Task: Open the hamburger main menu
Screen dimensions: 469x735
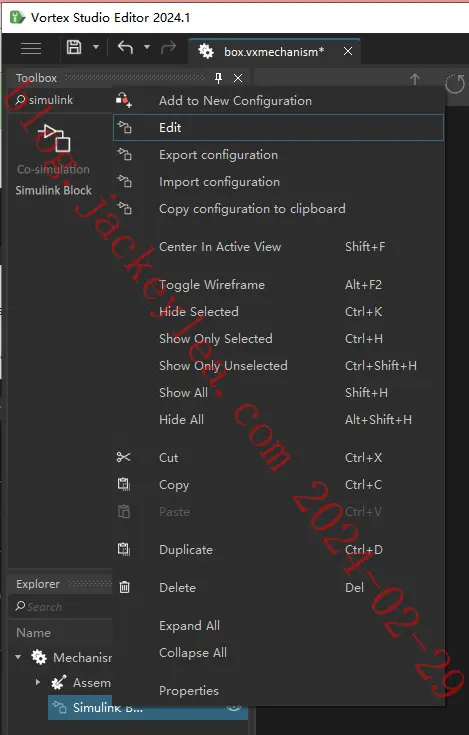Action: pyautogui.click(x=31, y=49)
